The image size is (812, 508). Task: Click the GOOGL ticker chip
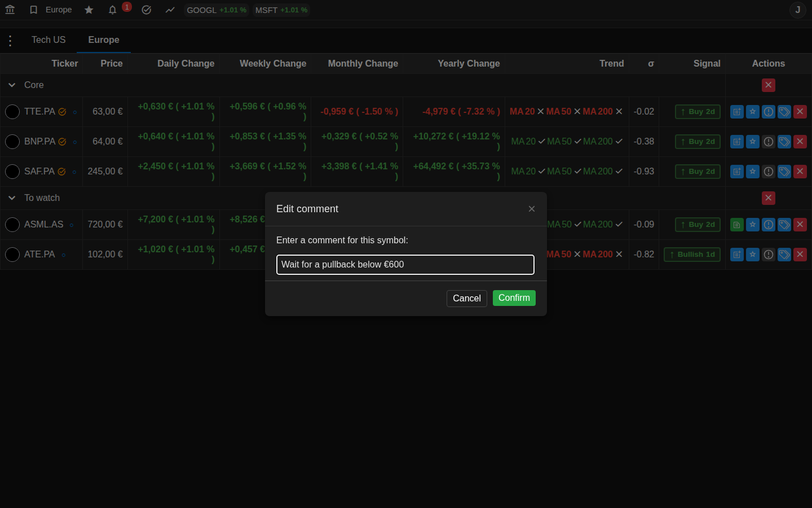click(x=217, y=10)
